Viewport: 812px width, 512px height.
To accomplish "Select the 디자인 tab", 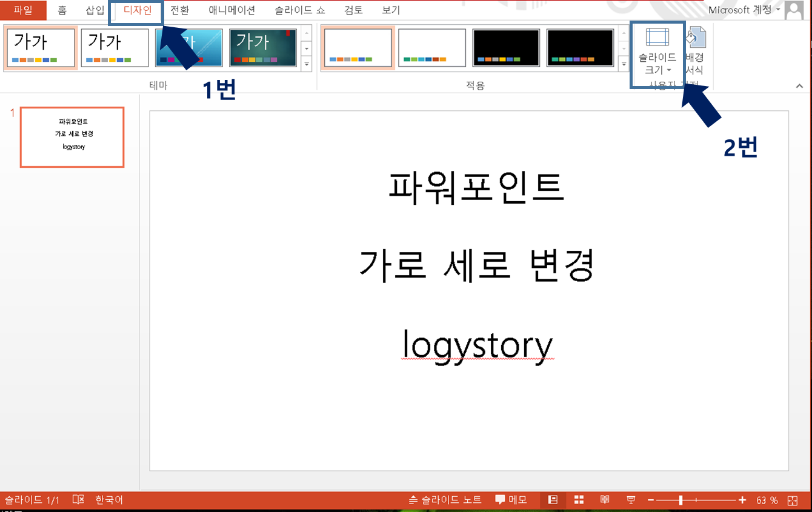I will (x=138, y=10).
